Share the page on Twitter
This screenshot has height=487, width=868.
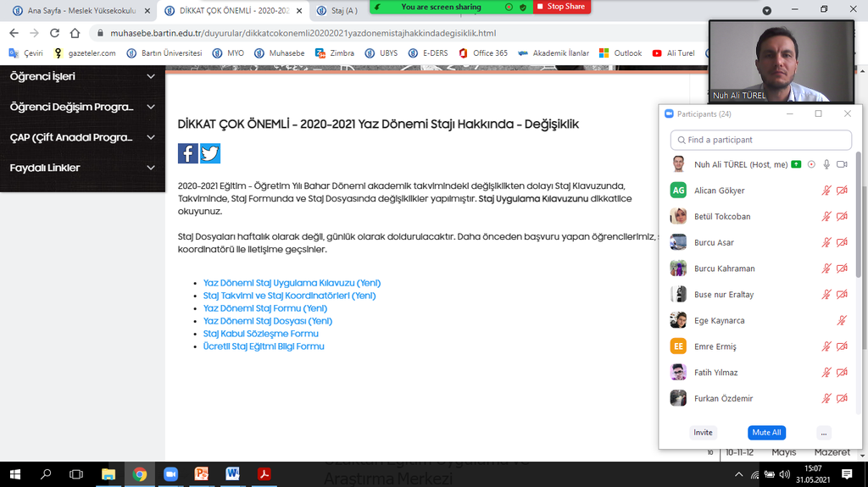coord(210,153)
